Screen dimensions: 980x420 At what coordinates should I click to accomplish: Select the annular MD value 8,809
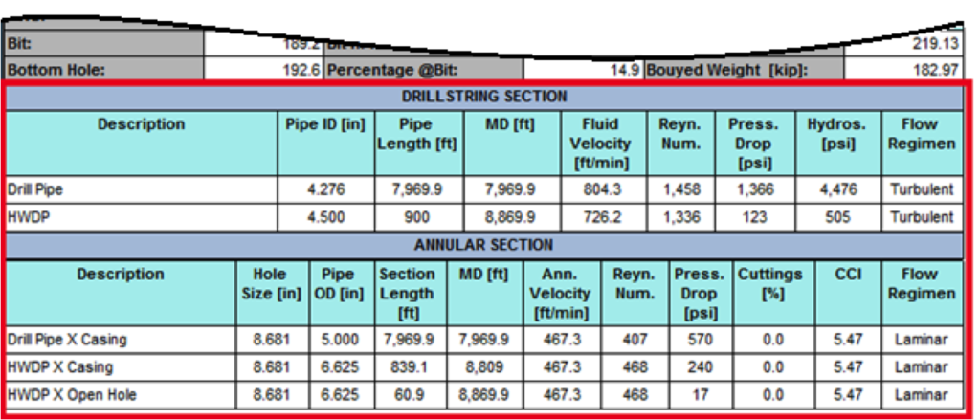485,367
